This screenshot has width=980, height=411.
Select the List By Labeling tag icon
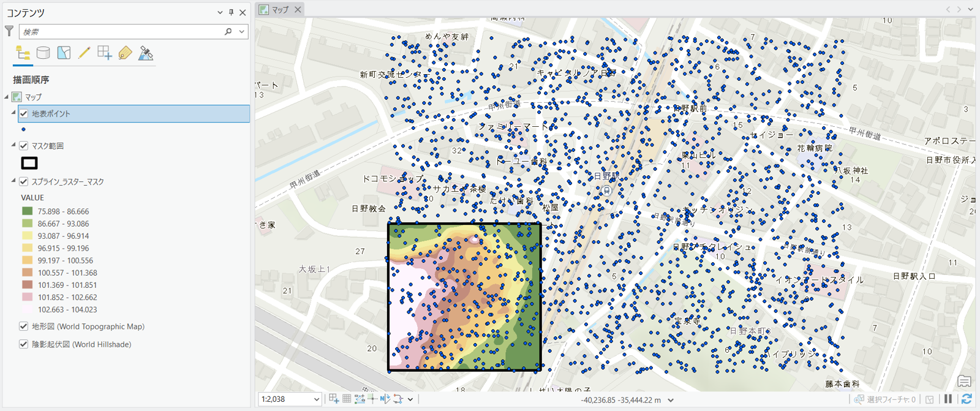125,53
